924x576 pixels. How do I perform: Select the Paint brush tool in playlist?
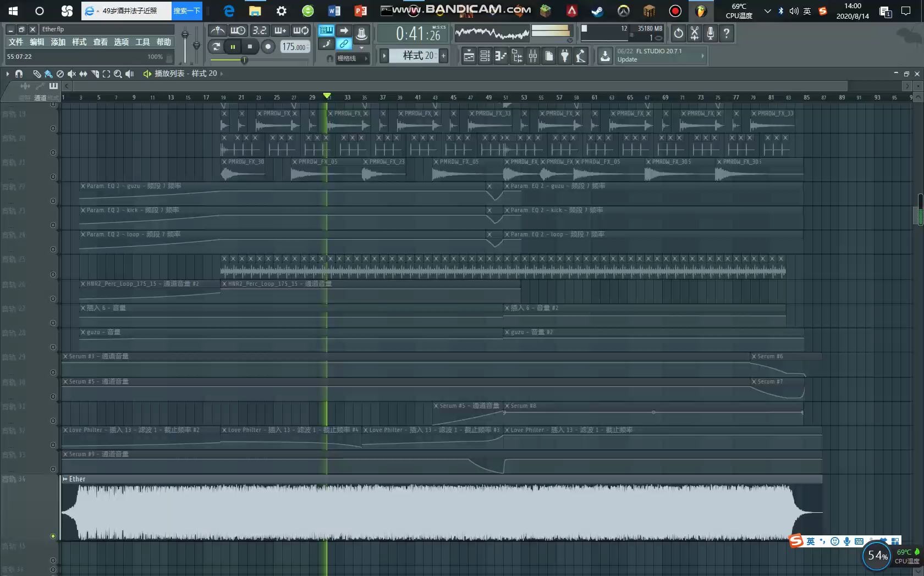pos(48,74)
